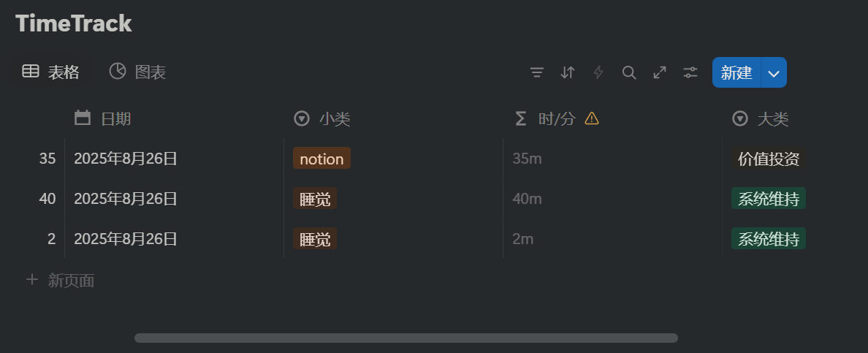
Task: Click the green 系统维持 tag in 40m row
Action: pos(768,199)
